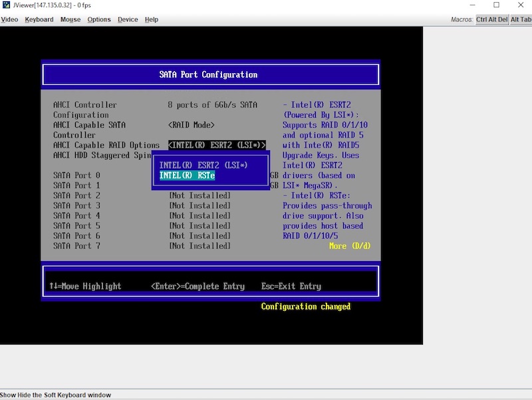Click the Esc=Exit Entry hint
This screenshot has height=400, width=532.
pos(291,286)
